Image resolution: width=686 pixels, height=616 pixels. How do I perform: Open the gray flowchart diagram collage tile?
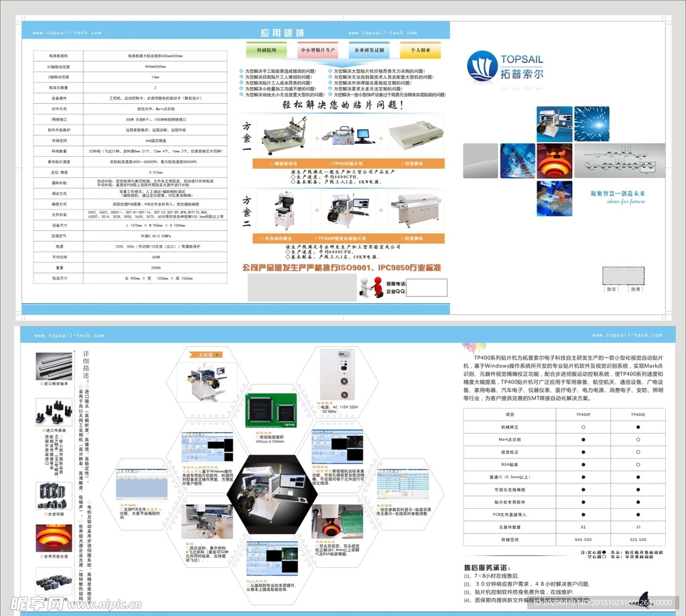point(620,161)
